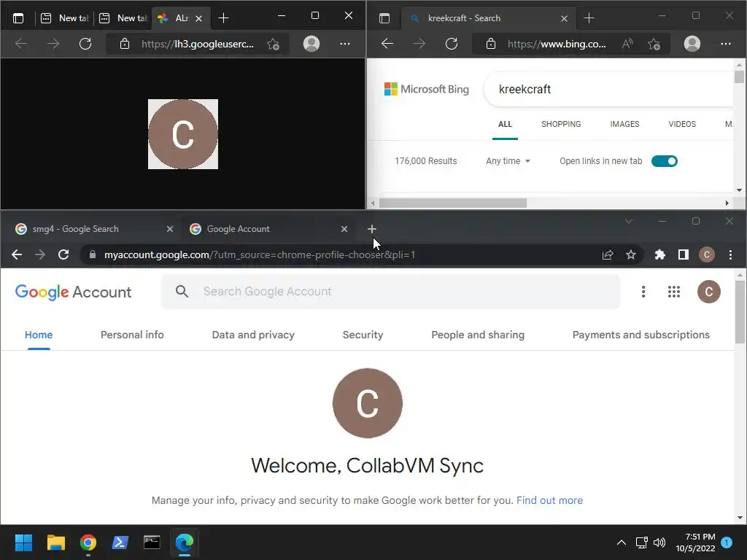Toggle Open links in new tab switch
The width and height of the screenshot is (747, 560).
pos(664,161)
